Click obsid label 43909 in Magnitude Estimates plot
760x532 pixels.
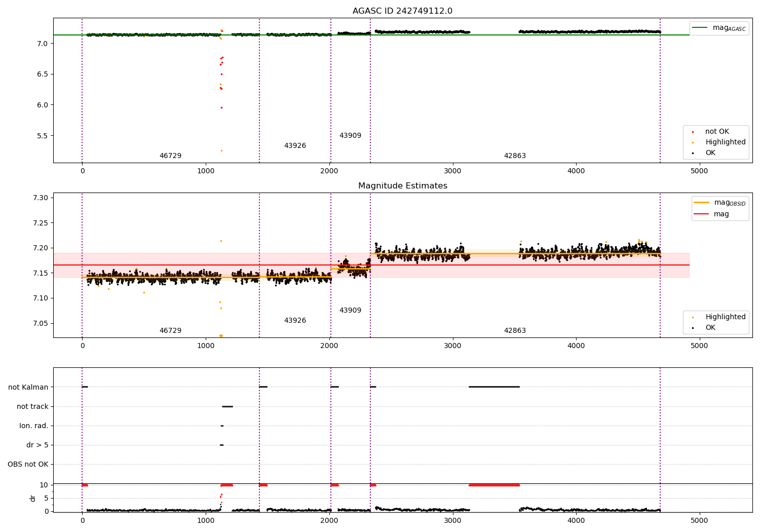click(x=350, y=311)
